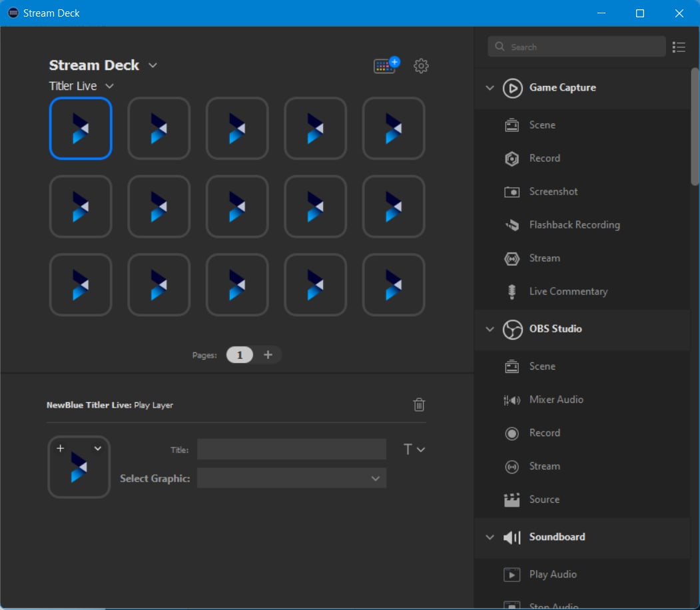700x610 pixels.
Task: Open the key icon state chevron
Action: pos(98,448)
